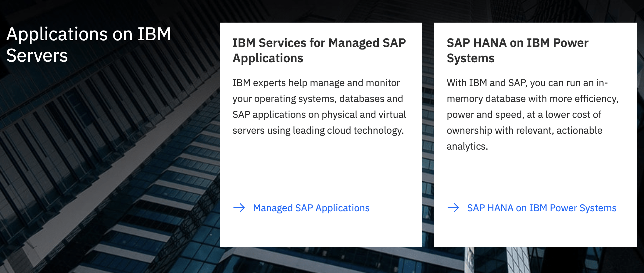Image resolution: width=644 pixels, height=273 pixels.
Task: Open the Managed SAP Applications link
Action: tap(311, 208)
